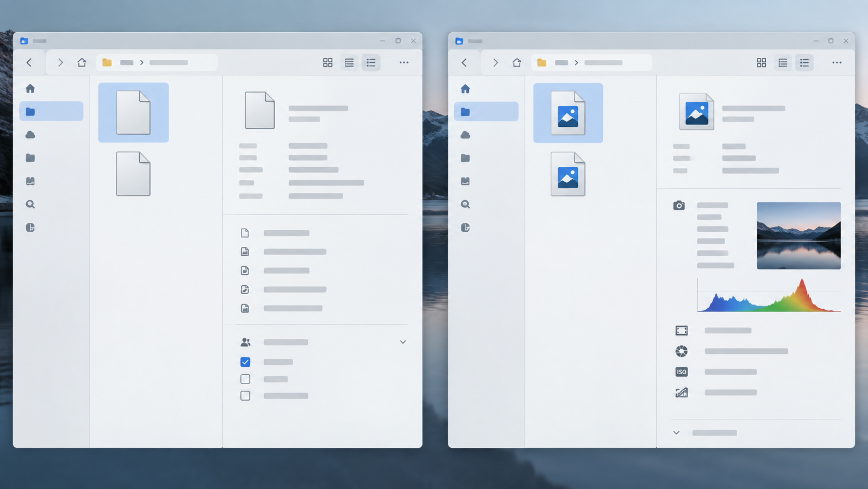Uncheck the checked box in left window
The height and width of the screenshot is (489, 868).
[246, 362]
